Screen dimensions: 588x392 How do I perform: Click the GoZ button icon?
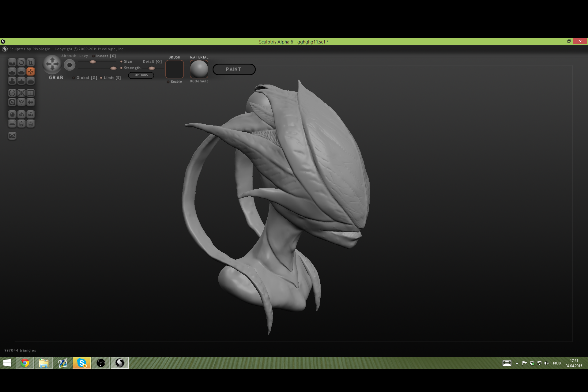(12, 136)
